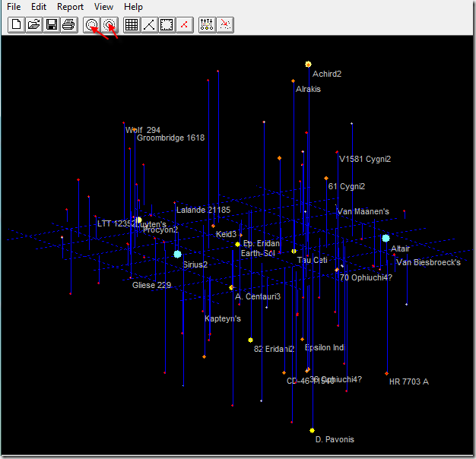
Task: Click the Print toolbar icon
Action: point(68,25)
